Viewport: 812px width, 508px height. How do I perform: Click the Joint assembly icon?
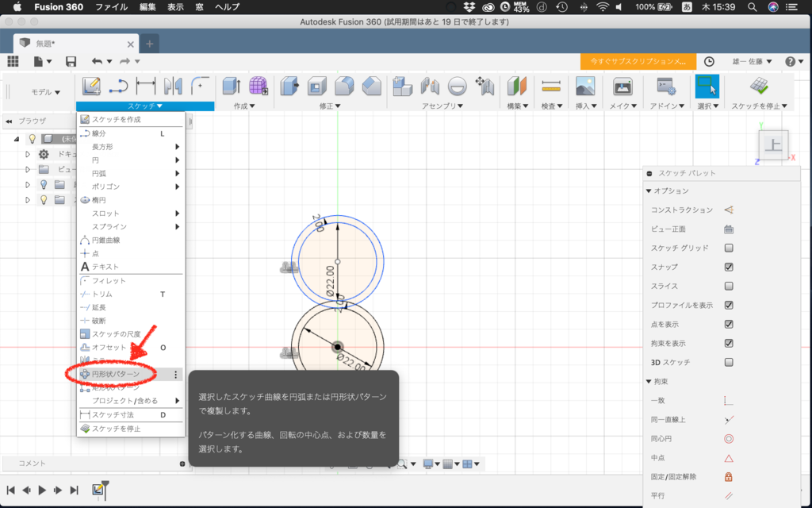[430, 86]
